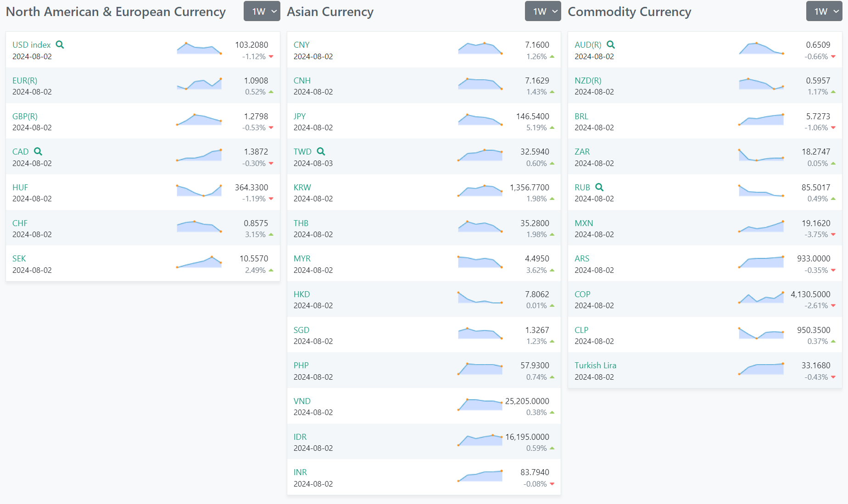Open the HUF currency link

click(x=20, y=187)
